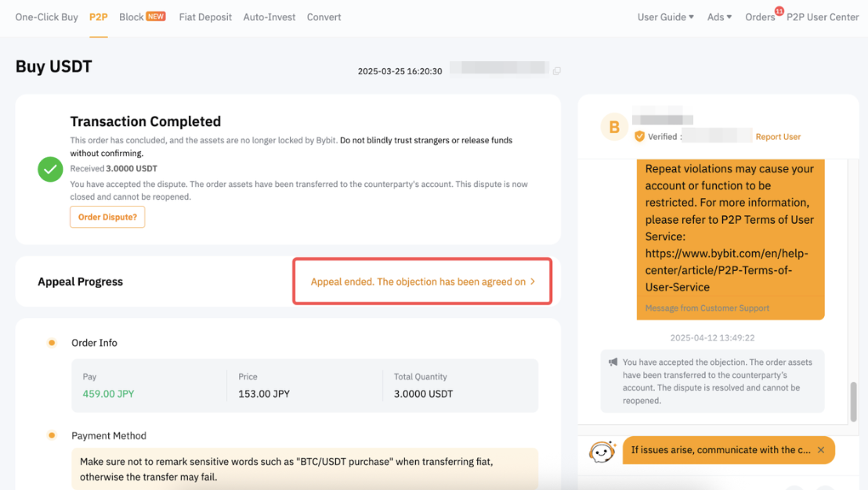Click the megaphone icon in system message

point(613,362)
